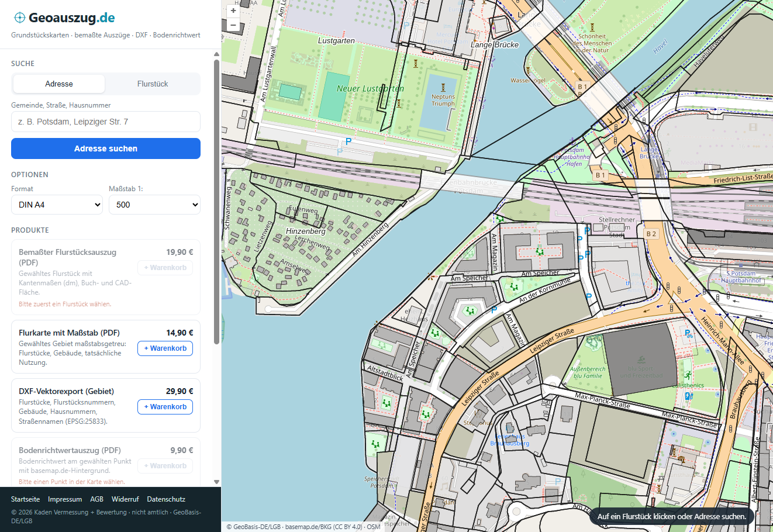Open the Impressum footer link
Viewport: 773px width, 532px height.
coord(65,499)
